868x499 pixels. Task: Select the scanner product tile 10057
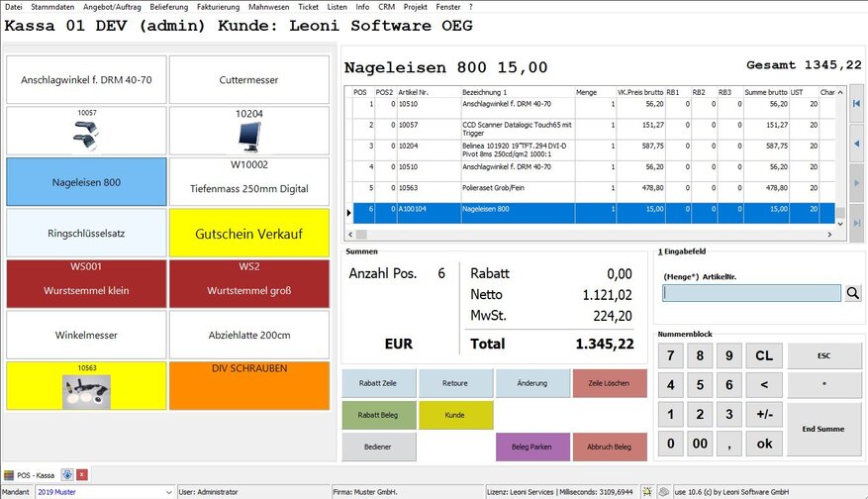[x=86, y=131]
